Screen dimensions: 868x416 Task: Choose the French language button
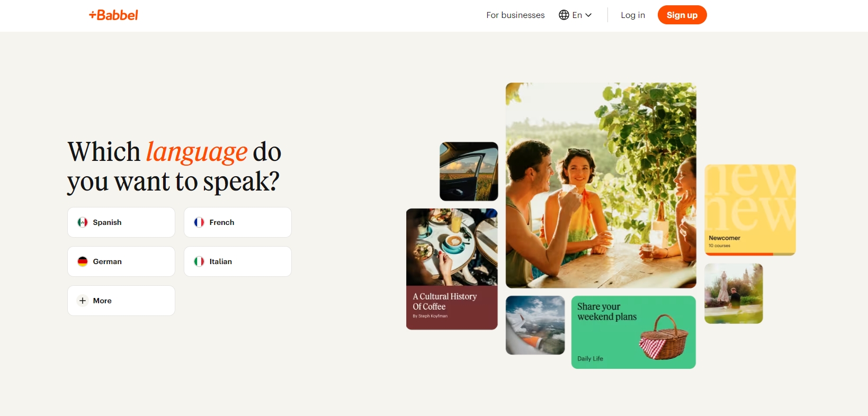point(238,222)
